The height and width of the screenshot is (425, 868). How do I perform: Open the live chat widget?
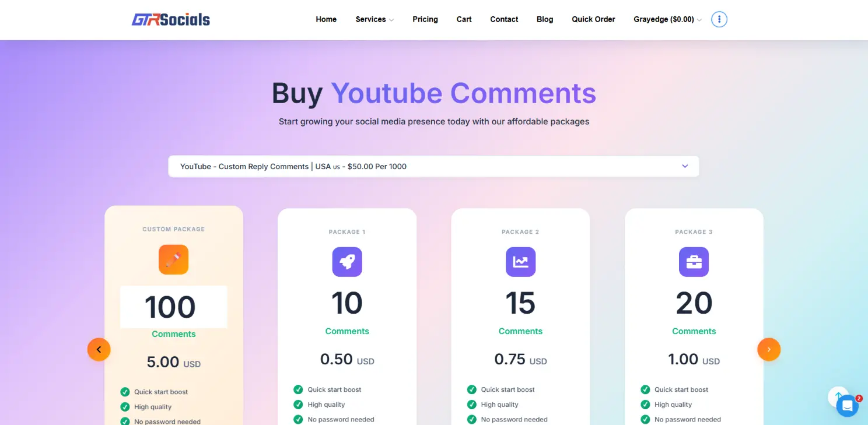847,406
